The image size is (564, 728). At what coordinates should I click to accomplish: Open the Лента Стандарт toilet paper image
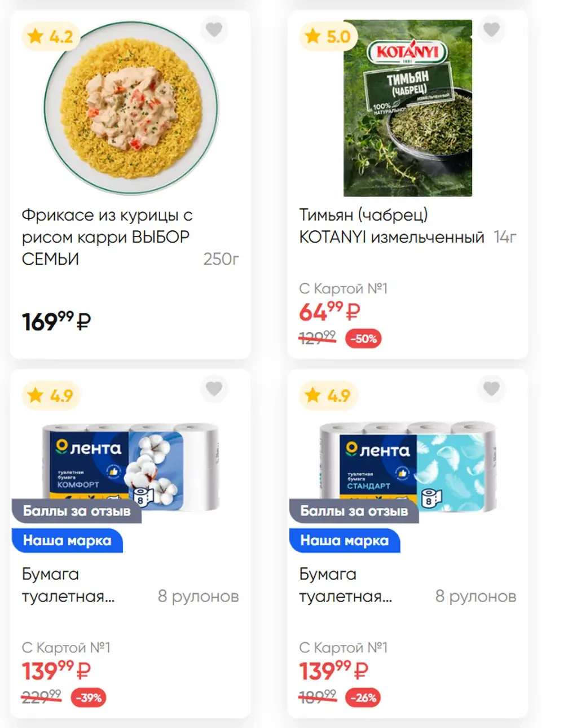click(408, 467)
